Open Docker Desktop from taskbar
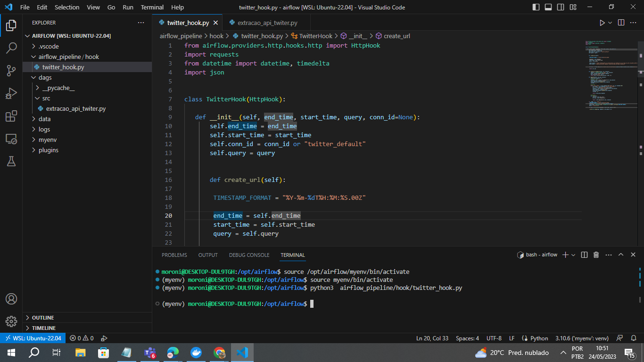The height and width of the screenshot is (362, 644). click(x=196, y=352)
